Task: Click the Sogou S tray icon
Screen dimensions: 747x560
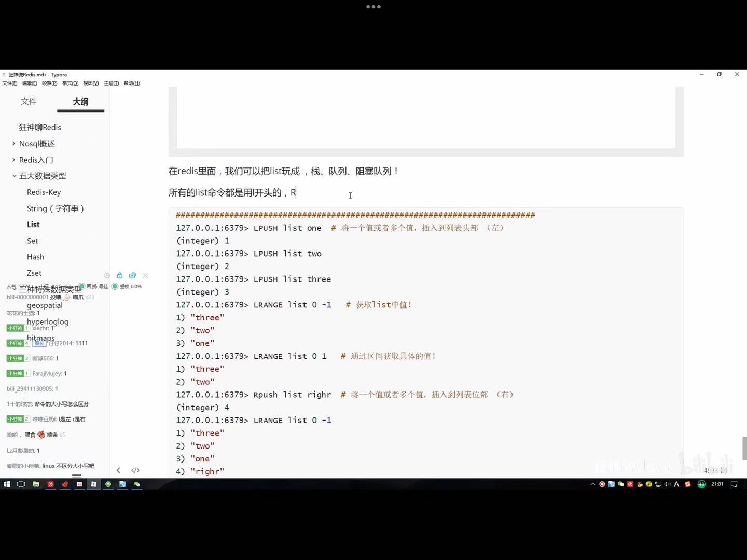Action: coord(688,484)
